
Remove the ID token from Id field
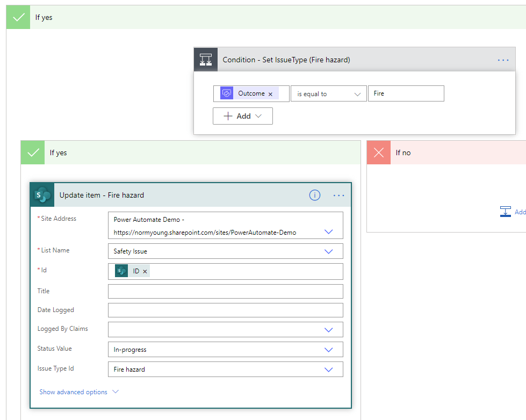tap(145, 272)
